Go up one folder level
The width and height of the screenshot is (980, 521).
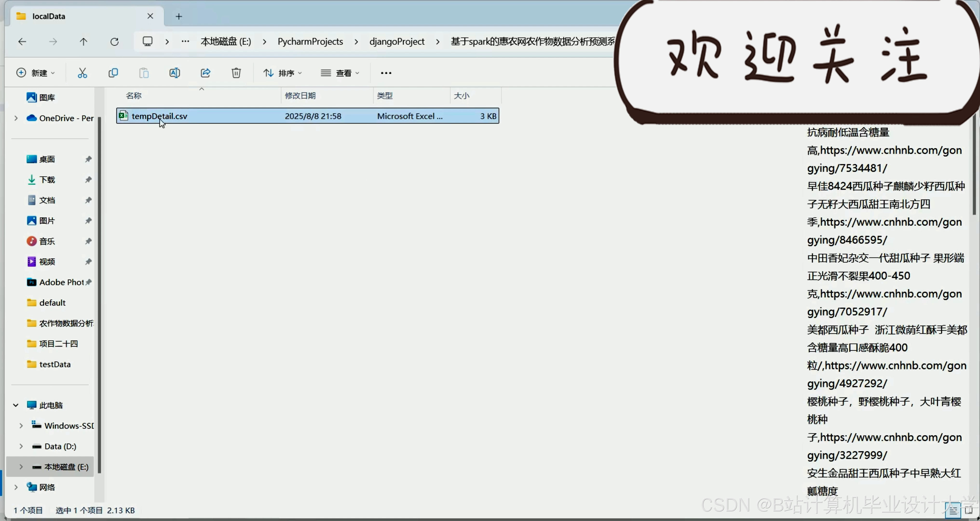(x=84, y=41)
